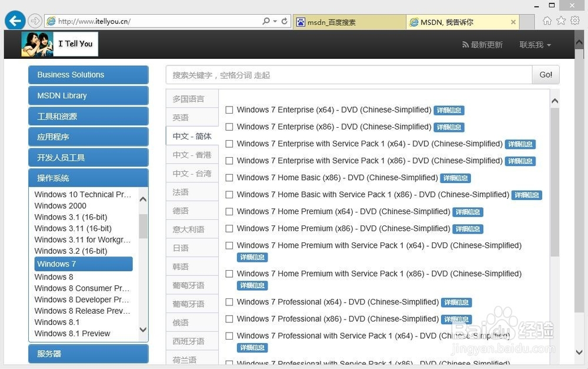Show 详细信息 for Home Premium SP1 (x64)

pyautogui.click(x=252, y=257)
